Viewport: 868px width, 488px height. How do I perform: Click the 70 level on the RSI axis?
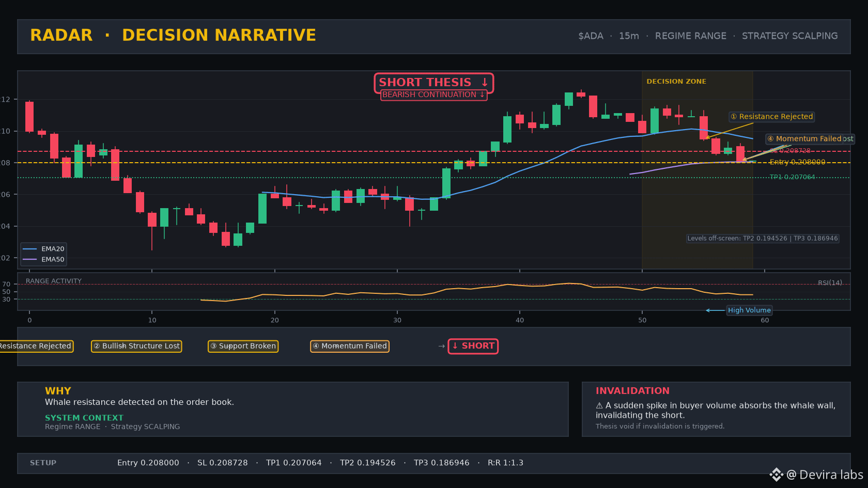click(x=6, y=285)
